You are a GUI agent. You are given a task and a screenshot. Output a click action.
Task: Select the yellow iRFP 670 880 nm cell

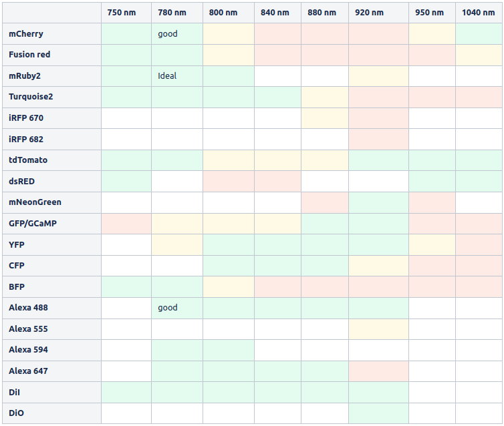coord(325,118)
